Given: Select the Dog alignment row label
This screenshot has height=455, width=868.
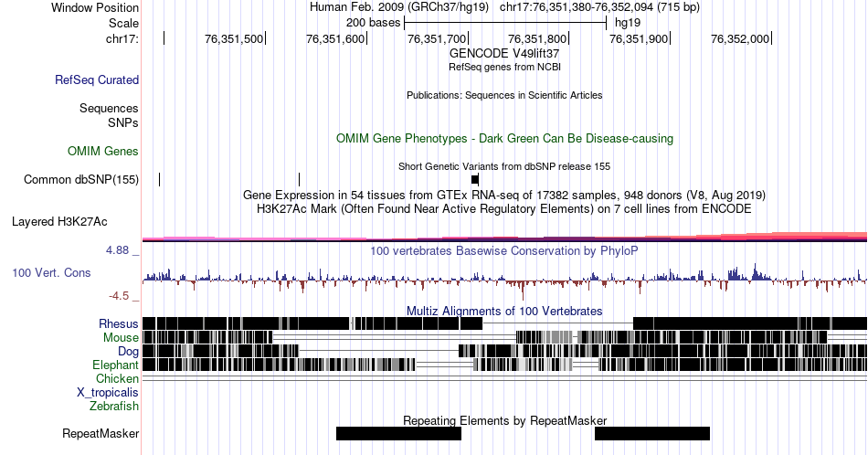Looking at the screenshot, I should click(x=128, y=351).
